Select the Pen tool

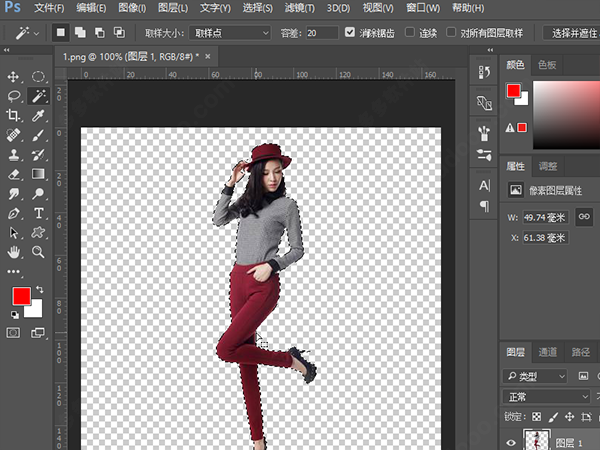(13, 213)
